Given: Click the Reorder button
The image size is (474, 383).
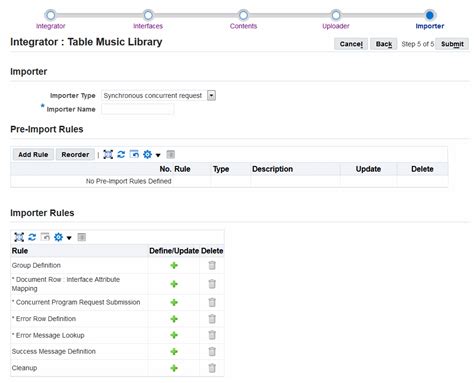Looking at the screenshot, I should [x=75, y=155].
